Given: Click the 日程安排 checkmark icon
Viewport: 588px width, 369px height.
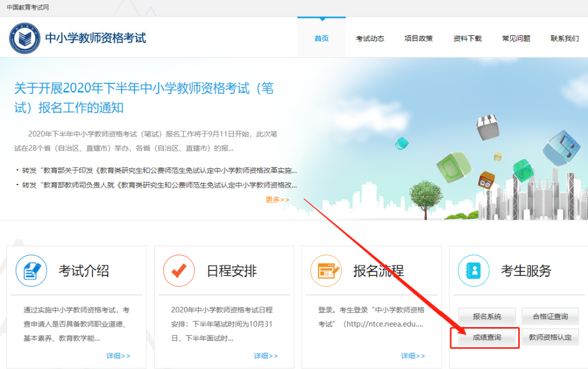Looking at the screenshot, I should pos(179,270).
